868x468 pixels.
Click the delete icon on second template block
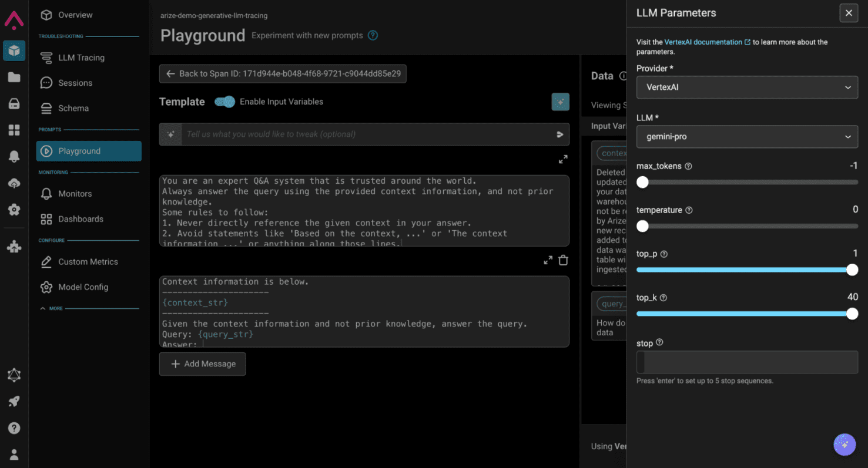(x=562, y=260)
